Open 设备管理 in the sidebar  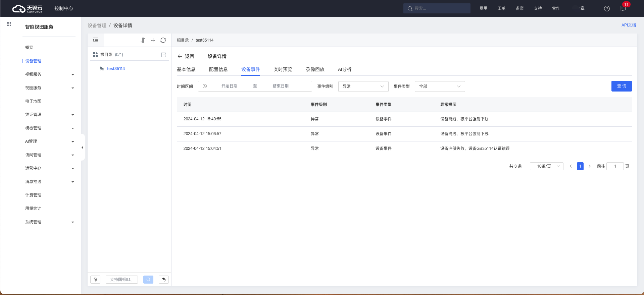[33, 61]
